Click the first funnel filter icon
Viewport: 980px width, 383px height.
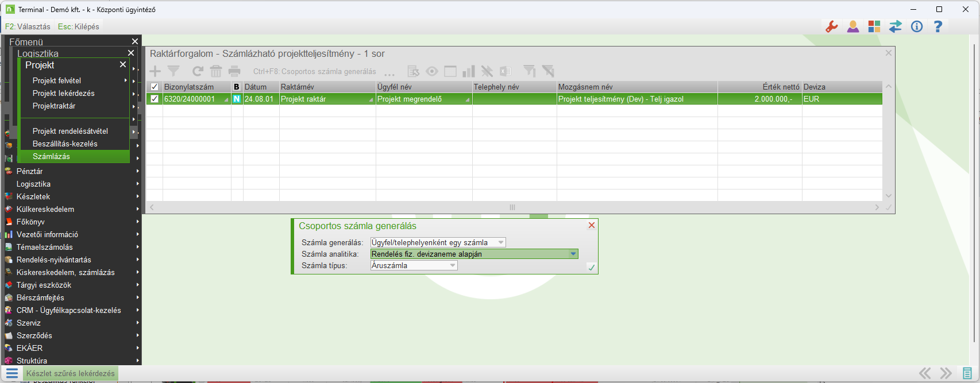coord(173,71)
